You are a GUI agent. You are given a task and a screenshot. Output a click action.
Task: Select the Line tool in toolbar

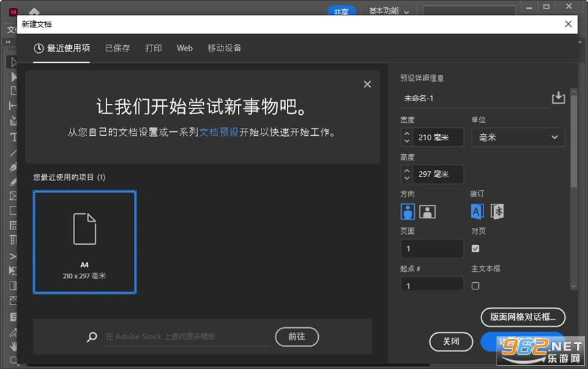[14, 153]
